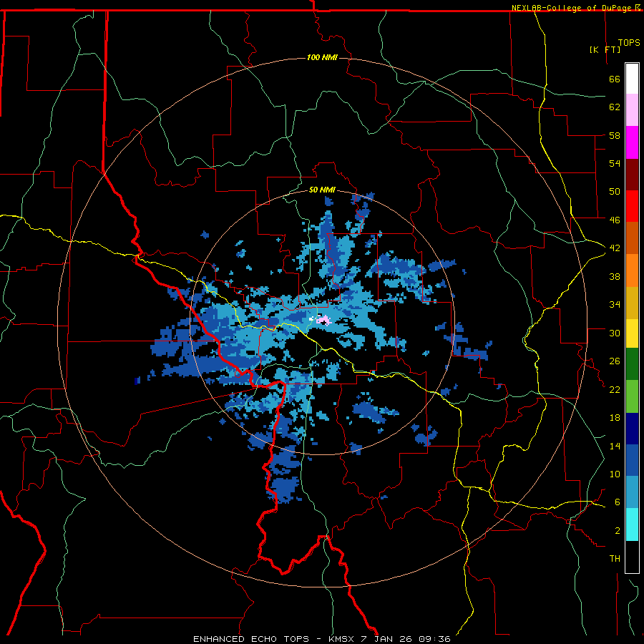Click the bright orange legend swatch

tap(632, 270)
